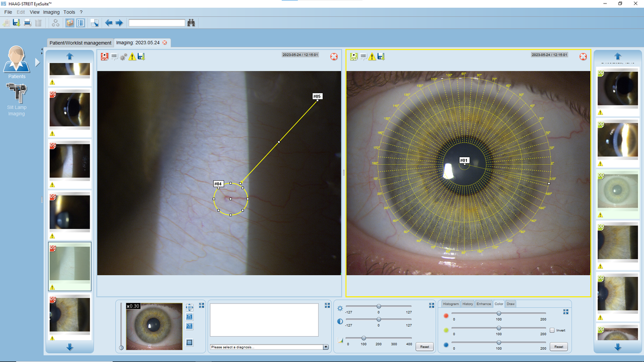This screenshot has width=644, height=362.
Task: Click the print icon in the toolbar
Action: coord(27,22)
